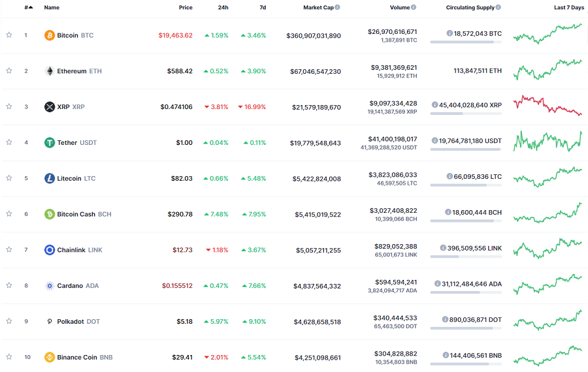Favorite Litecoin with its star
The image size is (588, 372).
9,178
